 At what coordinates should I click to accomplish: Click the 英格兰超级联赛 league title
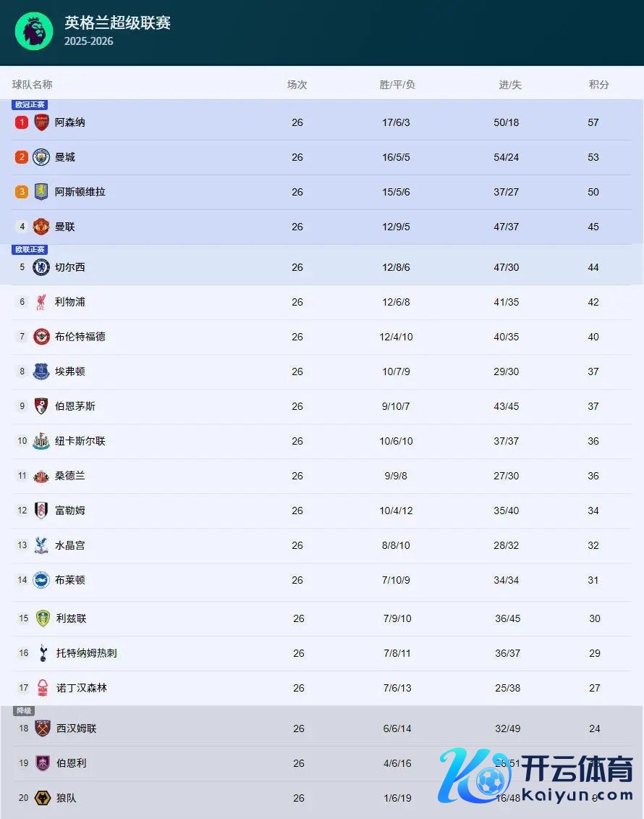117,23
